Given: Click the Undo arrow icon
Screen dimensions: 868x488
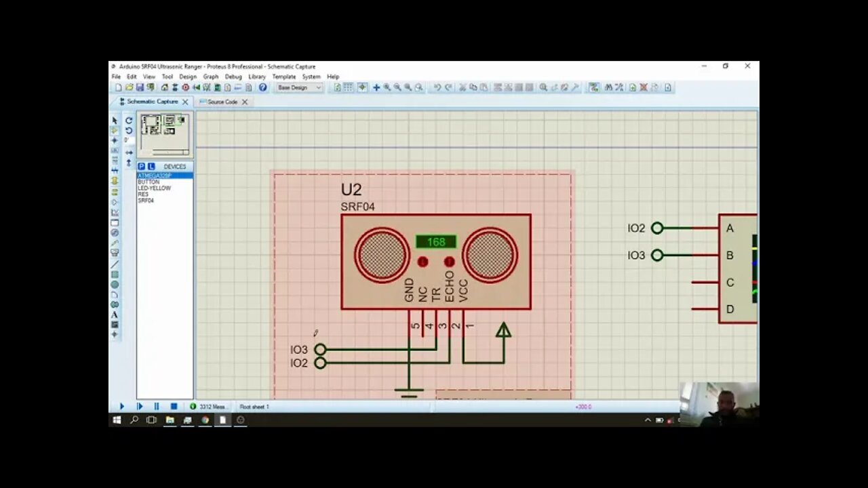Looking at the screenshot, I should (438, 87).
